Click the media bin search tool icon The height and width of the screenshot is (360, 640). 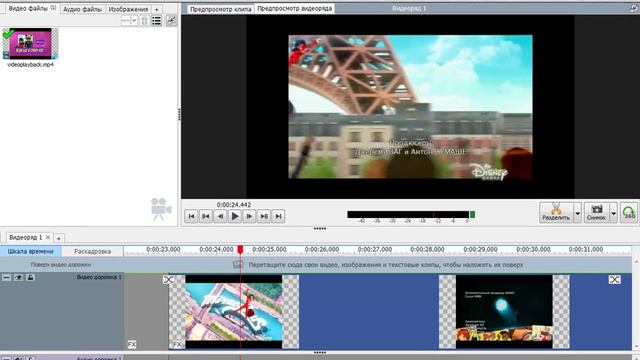(x=171, y=20)
